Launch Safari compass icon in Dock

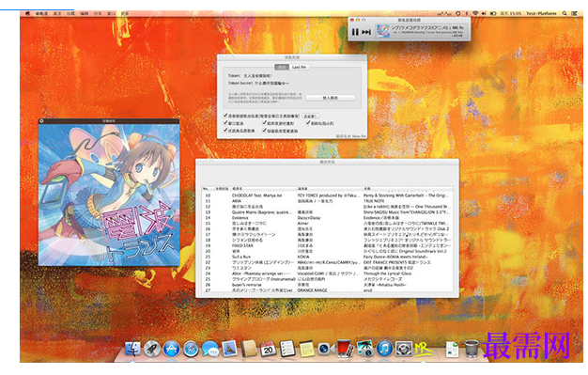pyautogui.click(x=191, y=349)
